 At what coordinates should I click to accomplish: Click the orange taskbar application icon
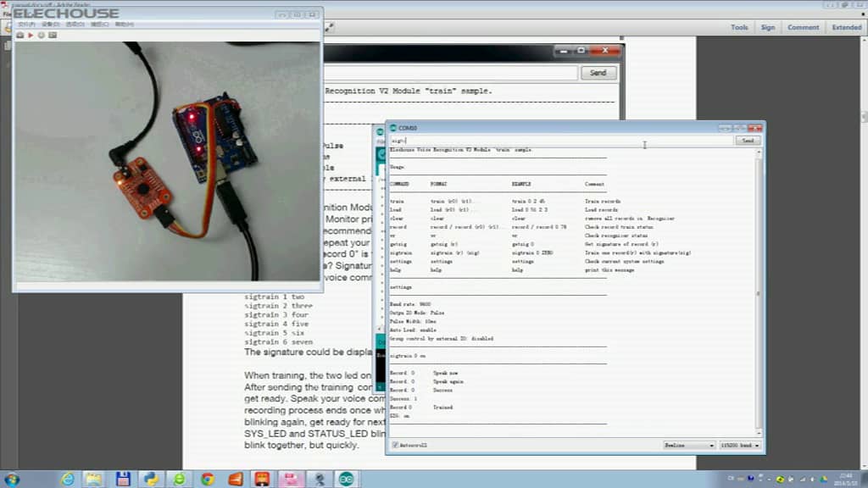[x=236, y=480]
